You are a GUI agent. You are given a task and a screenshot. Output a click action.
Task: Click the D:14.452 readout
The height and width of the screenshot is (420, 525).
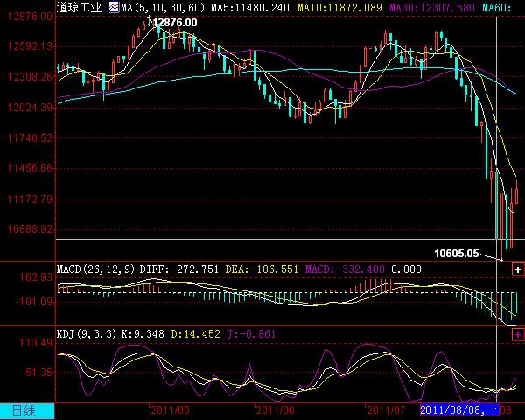pyautogui.click(x=195, y=334)
